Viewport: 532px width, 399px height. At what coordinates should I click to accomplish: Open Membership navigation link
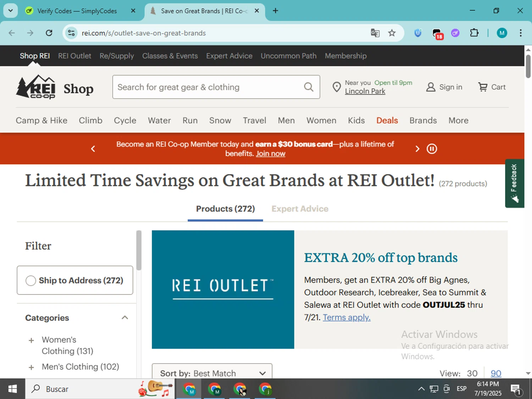coord(345,56)
